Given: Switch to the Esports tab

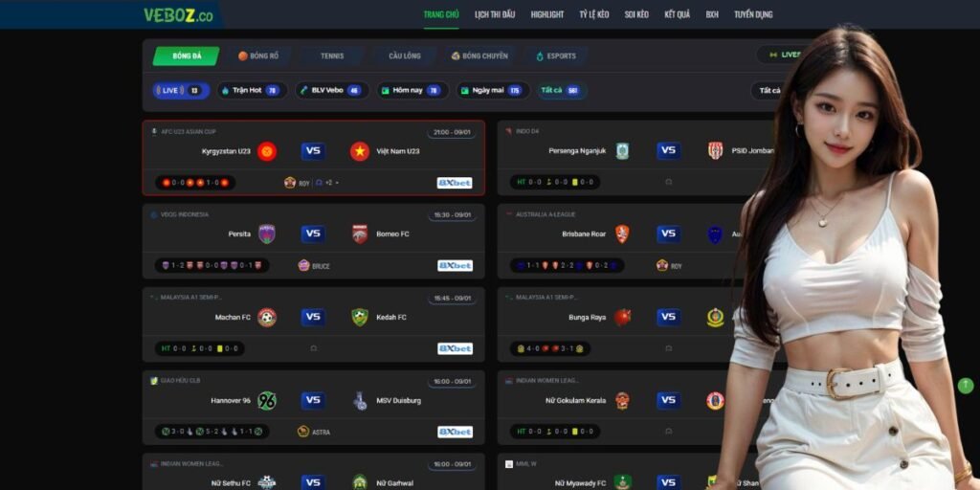Looking at the screenshot, I should pyautogui.click(x=556, y=56).
